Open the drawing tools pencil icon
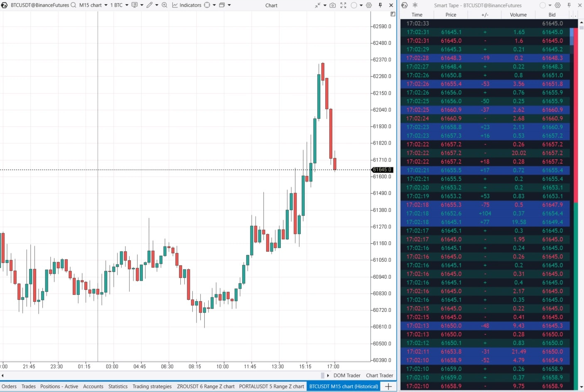Screen dimensions: 584x392 pos(150,5)
